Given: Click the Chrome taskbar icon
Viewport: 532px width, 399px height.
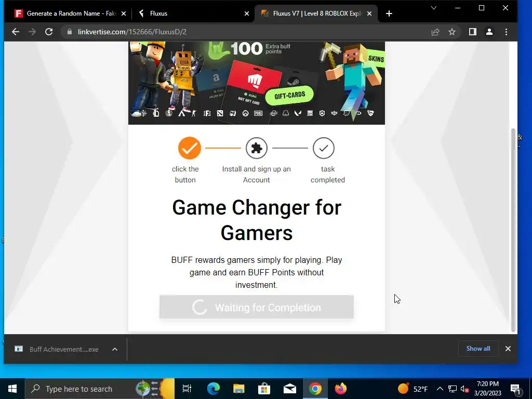Looking at the screenshot, I should pyautogui.click(x=315, y=389).
